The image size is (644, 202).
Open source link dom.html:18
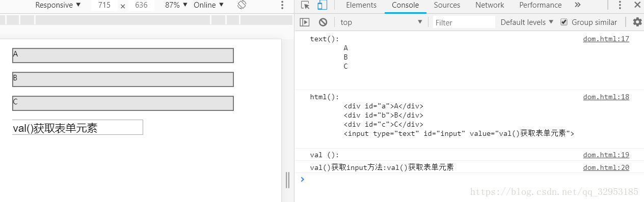[606, 97]
